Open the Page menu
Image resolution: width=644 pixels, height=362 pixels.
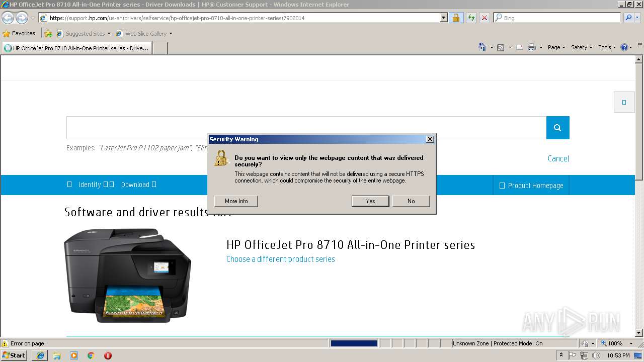(556, 47)
